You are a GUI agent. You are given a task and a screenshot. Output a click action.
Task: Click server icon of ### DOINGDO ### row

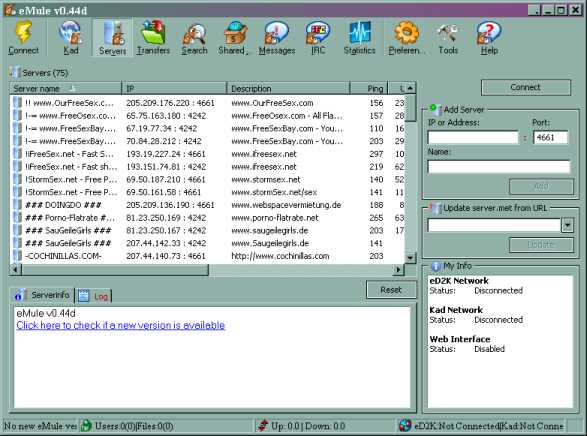(x=17, y=205)
